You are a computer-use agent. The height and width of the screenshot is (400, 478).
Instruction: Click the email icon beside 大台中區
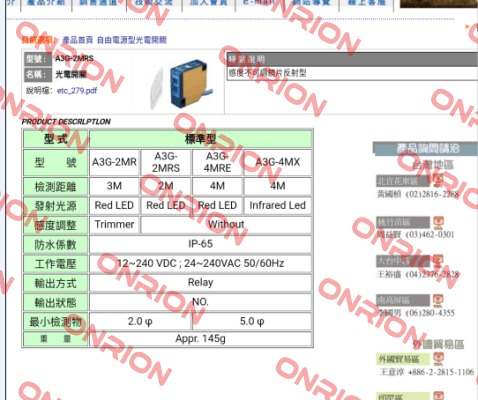(x=438, y=261)
